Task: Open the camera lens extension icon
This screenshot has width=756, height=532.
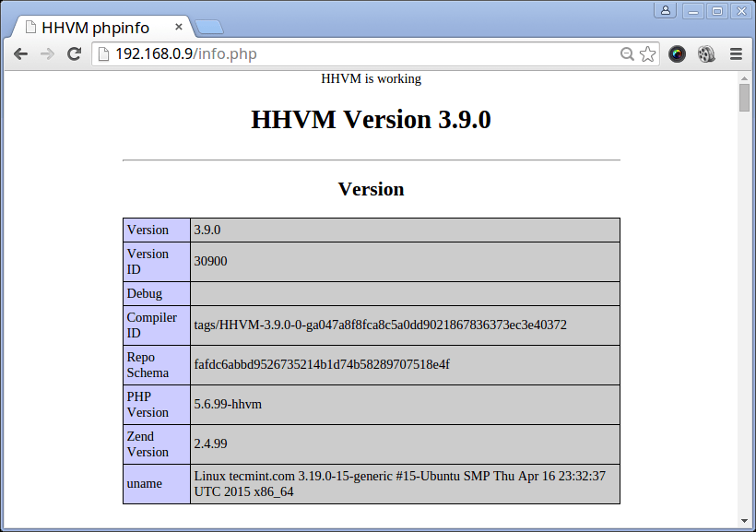Action: pos(677,54)
